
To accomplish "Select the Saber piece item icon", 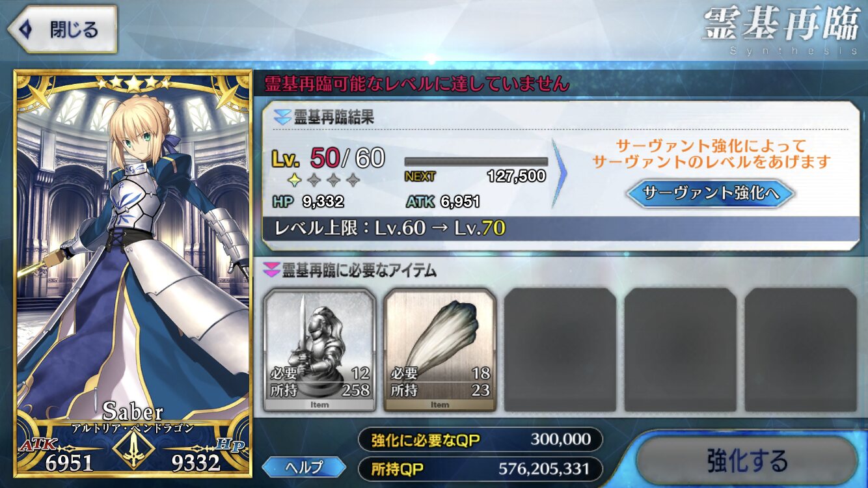I will (x=319, y=350).
